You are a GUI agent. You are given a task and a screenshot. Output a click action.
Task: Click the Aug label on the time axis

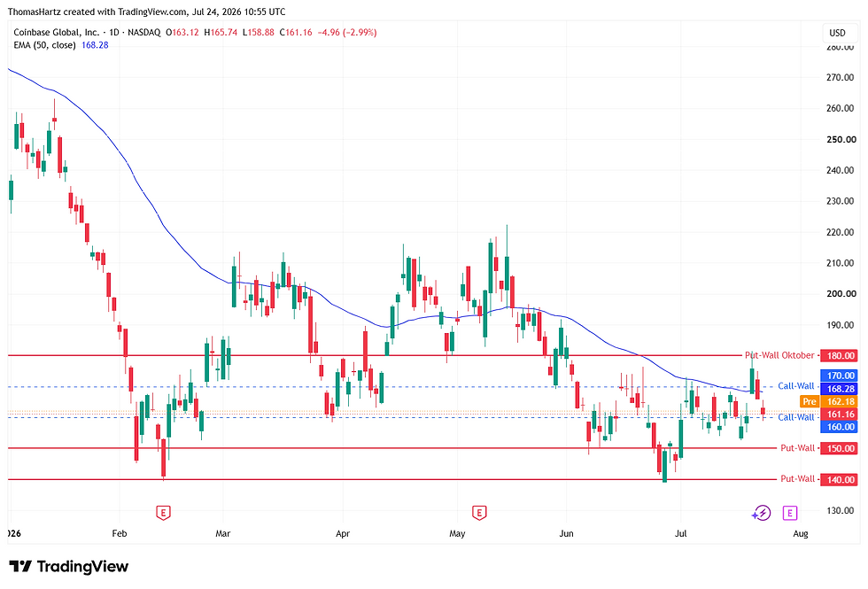[801, 533]
